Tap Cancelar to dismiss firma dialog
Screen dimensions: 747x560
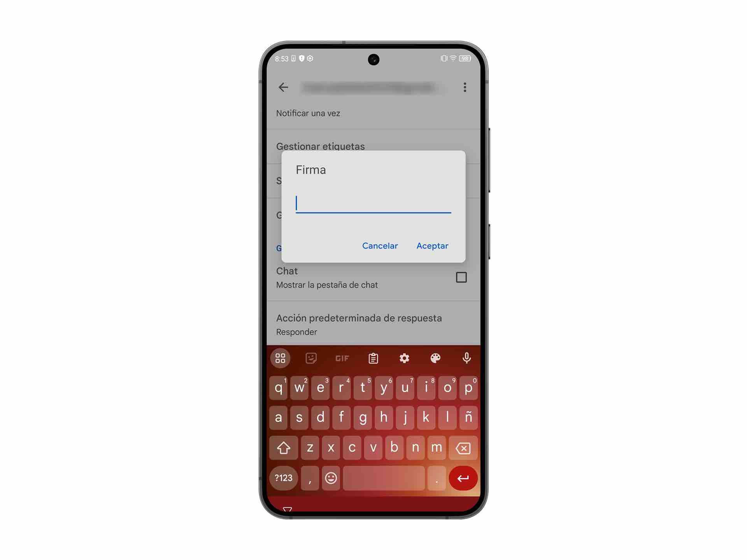click(379, 245)
